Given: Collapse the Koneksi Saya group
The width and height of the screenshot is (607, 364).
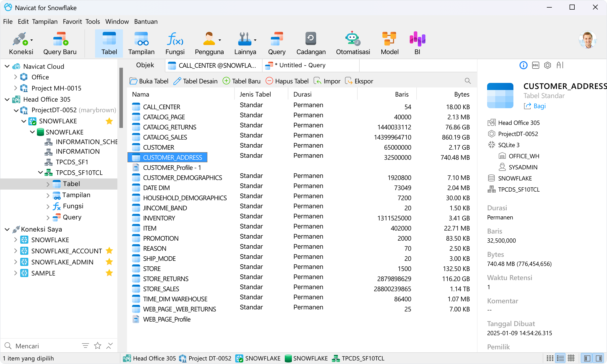Looking at the screenshot, I should 7,229.
